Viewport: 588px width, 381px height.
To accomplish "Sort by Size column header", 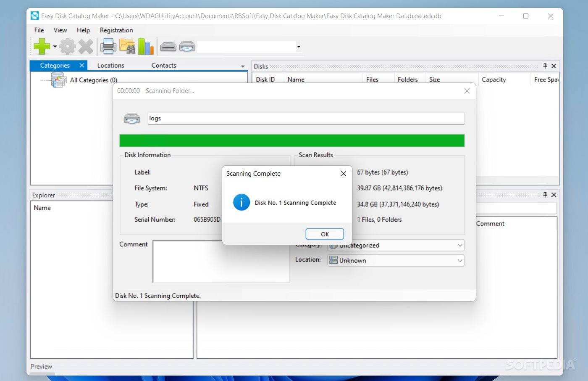I will 452,79.
